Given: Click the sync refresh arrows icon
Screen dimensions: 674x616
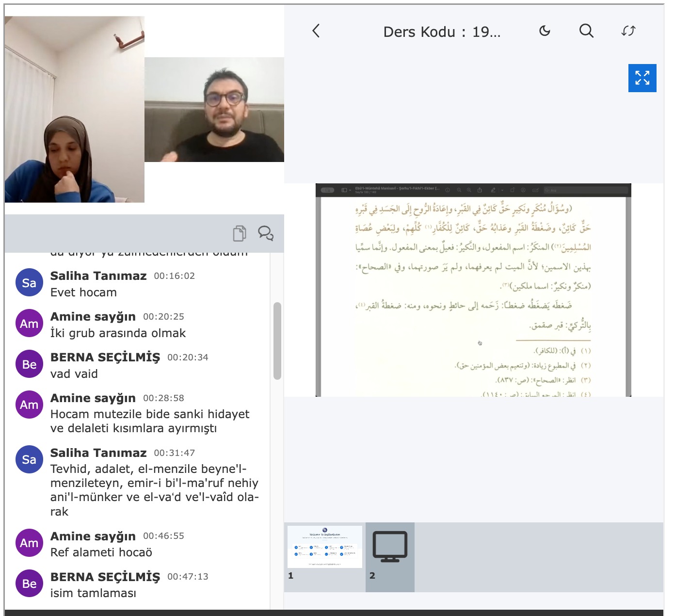Looking at the screenshot, I should click(x=628, y=31).
